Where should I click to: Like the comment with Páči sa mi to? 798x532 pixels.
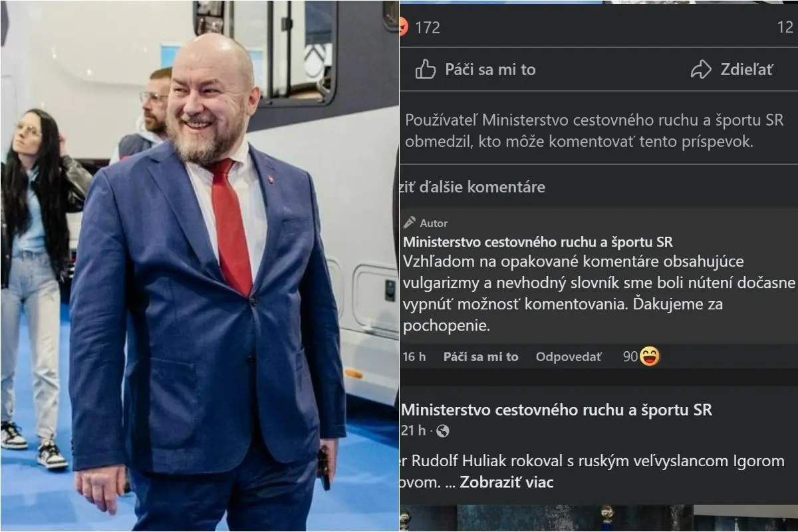click(481, 357)
